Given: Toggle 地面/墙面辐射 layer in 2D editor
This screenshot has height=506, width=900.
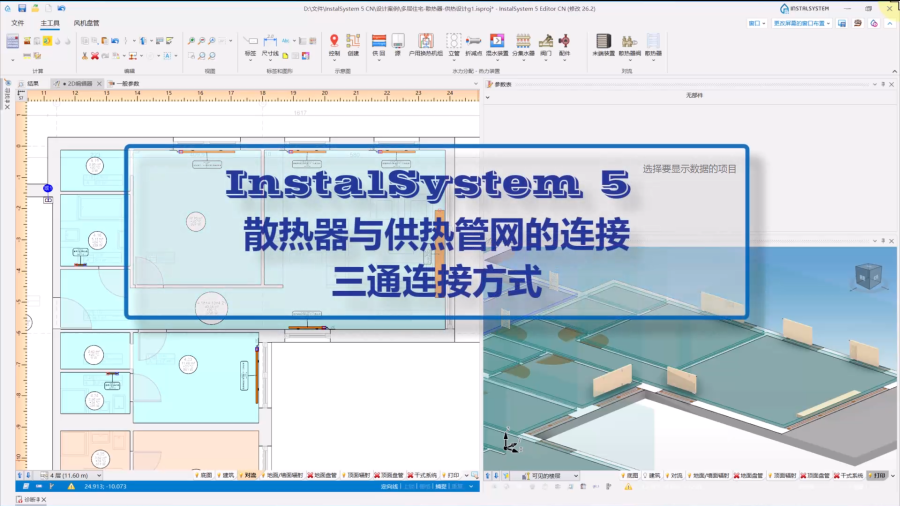Looking at the screenshot, I should pos(282,476).
